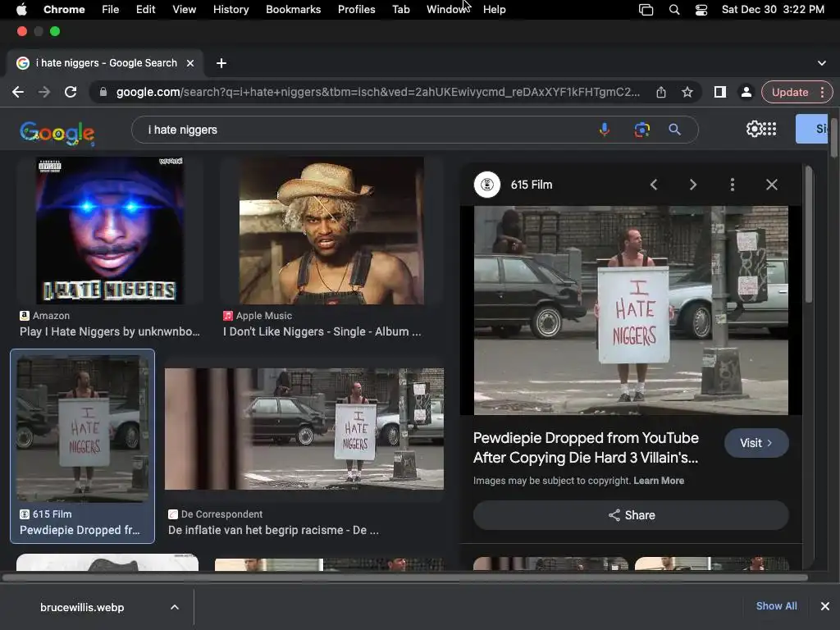The height and width of the screenshot is (630, 840).
Task: Click the horizontal scrollbar above downloads bar
Action: [x=406, y=577]
